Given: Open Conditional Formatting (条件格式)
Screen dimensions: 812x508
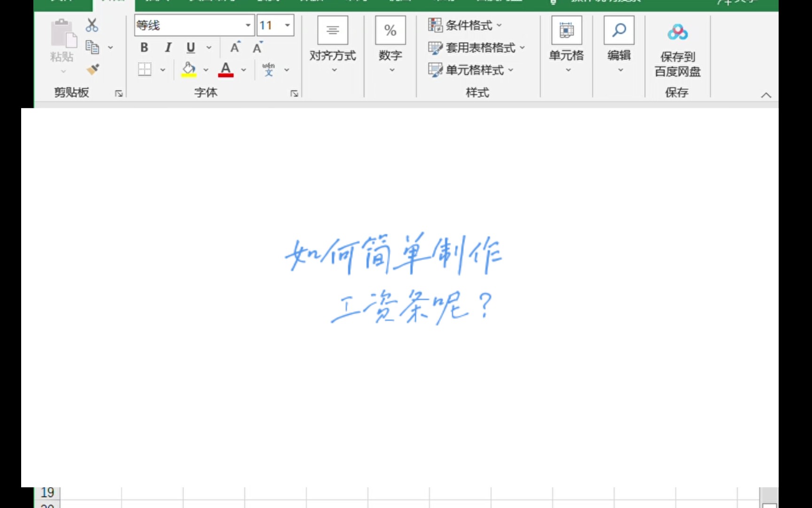Looking at the screenshot, I should [465, 25].
